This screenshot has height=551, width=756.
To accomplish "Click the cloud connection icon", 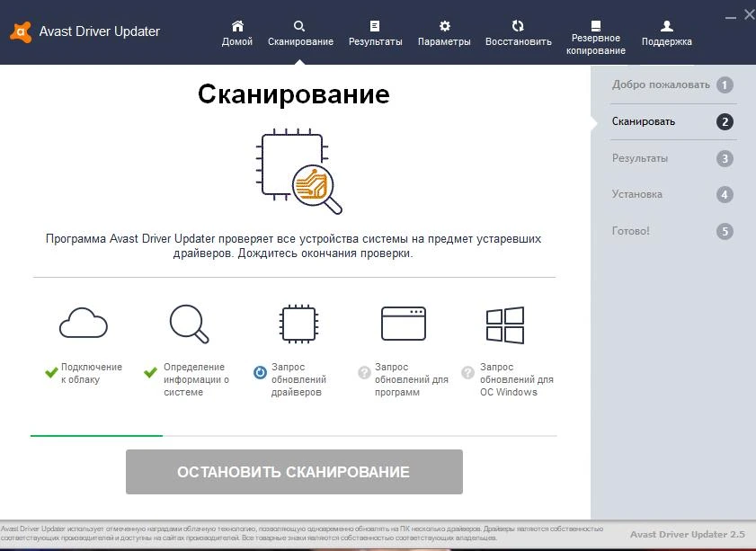I will pyautogui.click(x=84, y=323).
